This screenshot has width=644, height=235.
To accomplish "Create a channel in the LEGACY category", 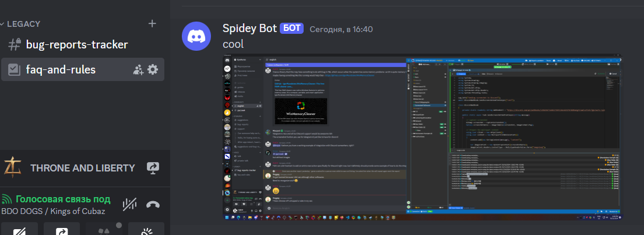I will [152, 24].
